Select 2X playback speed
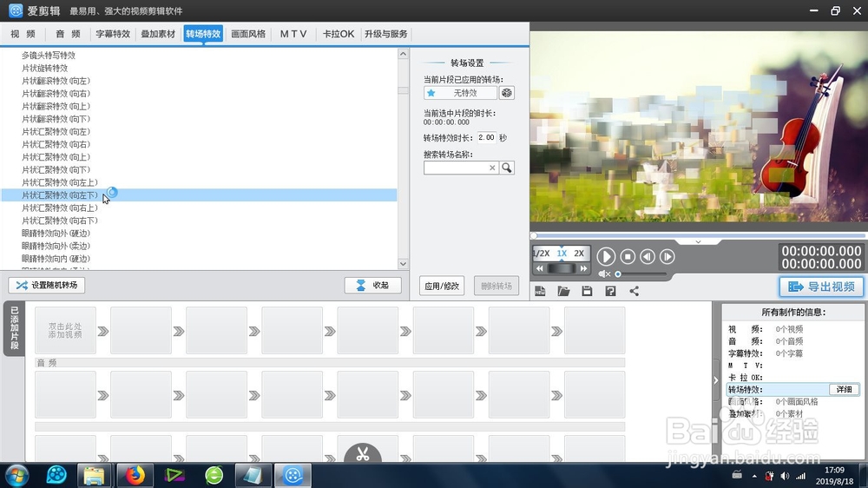 (579, 254)
